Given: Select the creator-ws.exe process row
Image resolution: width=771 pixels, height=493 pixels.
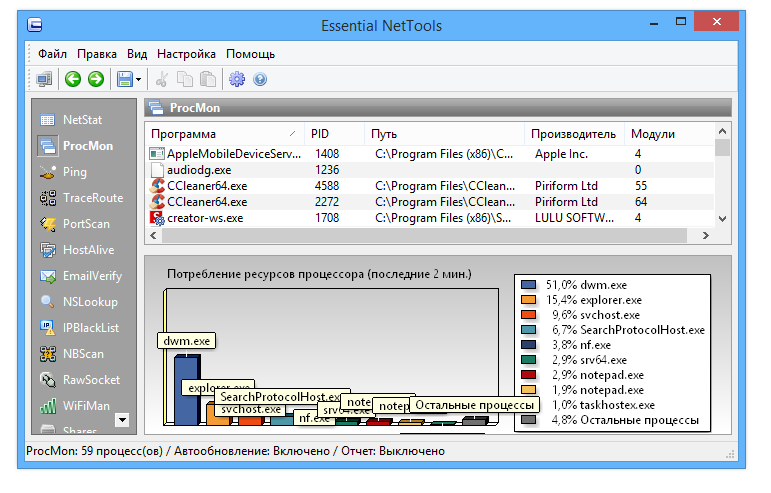Looking at the screenshot, I should [430, 218].
